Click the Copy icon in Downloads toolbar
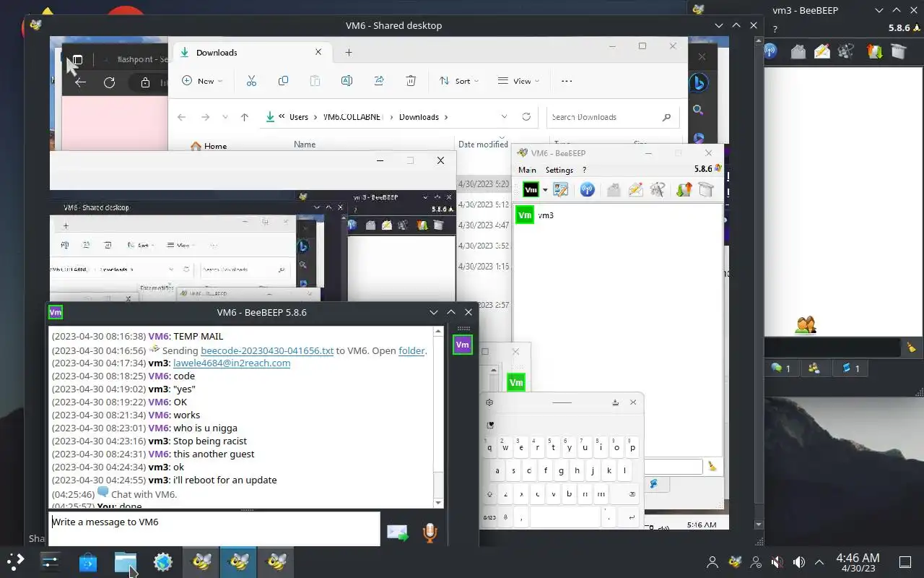The height and width of the screenshot is (578, 924). coord(283,81)
